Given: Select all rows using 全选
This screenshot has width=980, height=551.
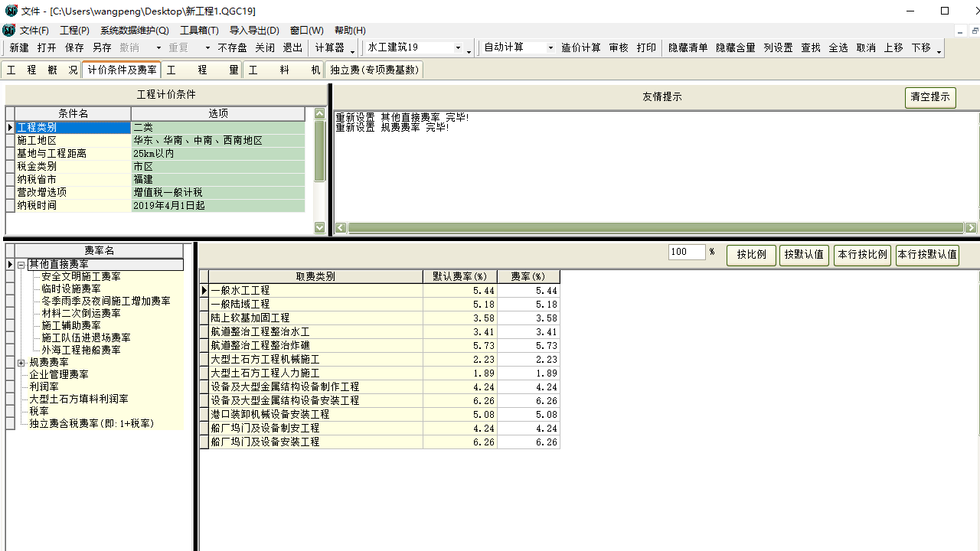Looking at the screenshot, I should 838,47.
